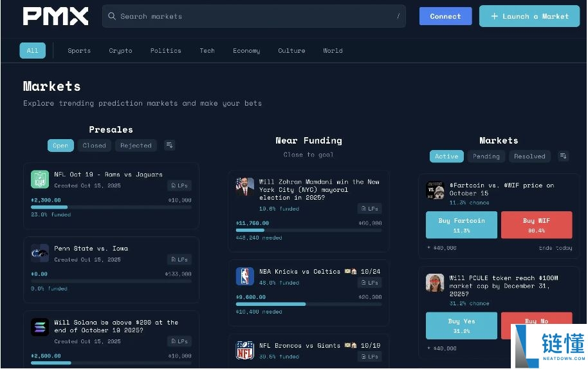Open Will PCULE token reach $100M market
The image size is (588, 369).
pos(504,286)
